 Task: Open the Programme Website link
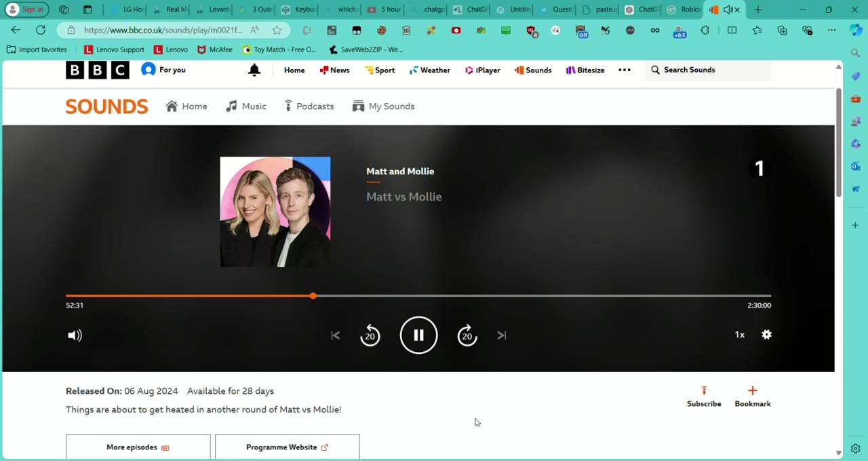pos(288,447)
